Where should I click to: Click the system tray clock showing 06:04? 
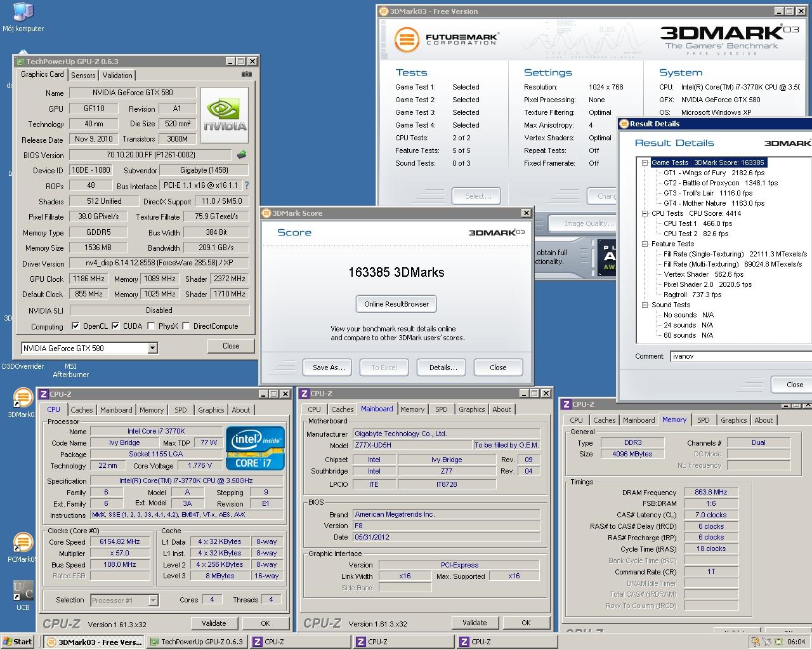[796, 642]
